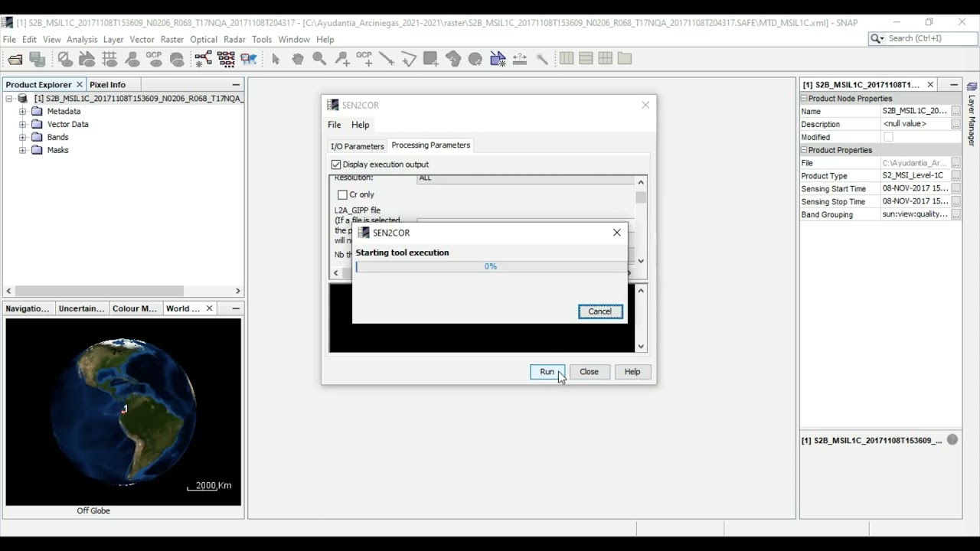This screenshot has height=551, width=980.
Task: Close the Product Explorer tab
Action: (x=79, y=85)
